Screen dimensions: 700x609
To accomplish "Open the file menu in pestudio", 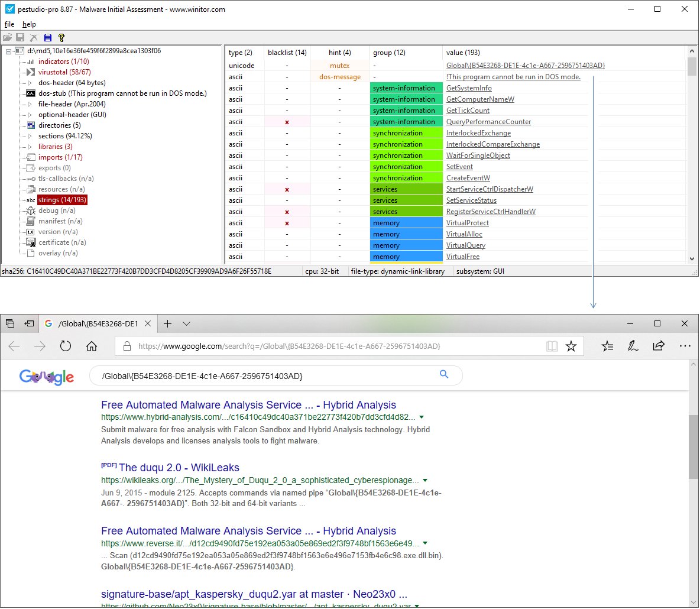I will [x=9, y=24].
